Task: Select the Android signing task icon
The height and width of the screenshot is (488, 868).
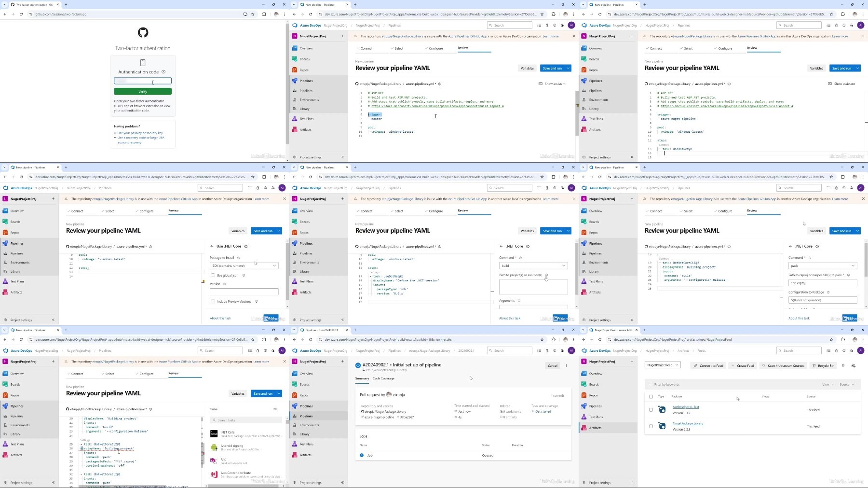Action: click(214, 447)
